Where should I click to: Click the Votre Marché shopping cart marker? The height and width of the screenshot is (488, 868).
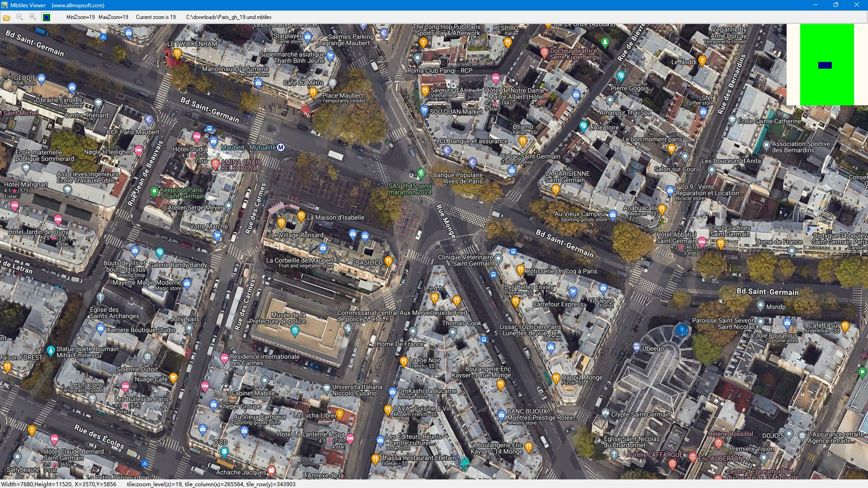[217, 235]
